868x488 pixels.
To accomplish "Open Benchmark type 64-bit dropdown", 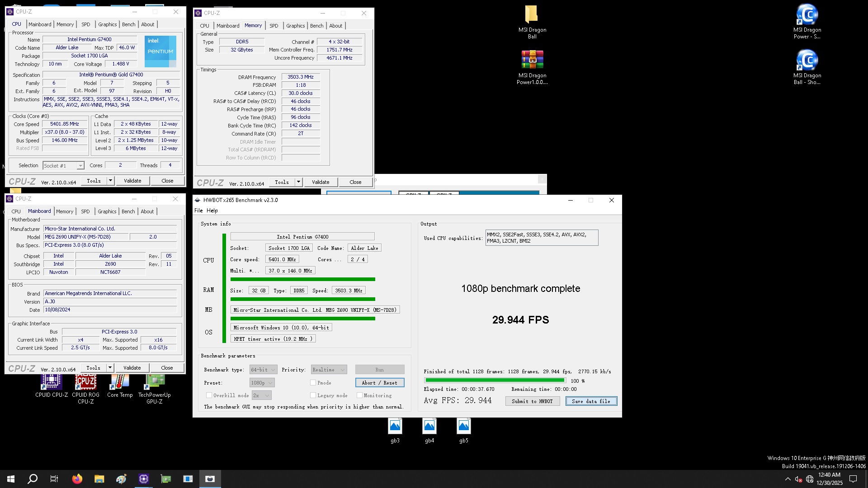I will [x=263, y=370].
